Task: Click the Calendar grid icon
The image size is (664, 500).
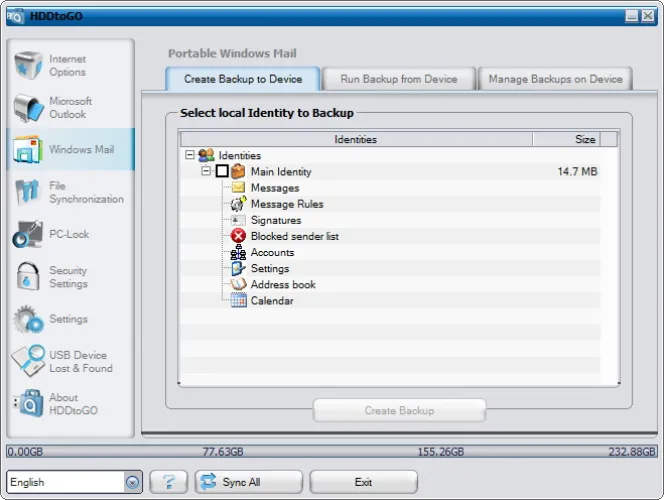Action: pos(238,300)
